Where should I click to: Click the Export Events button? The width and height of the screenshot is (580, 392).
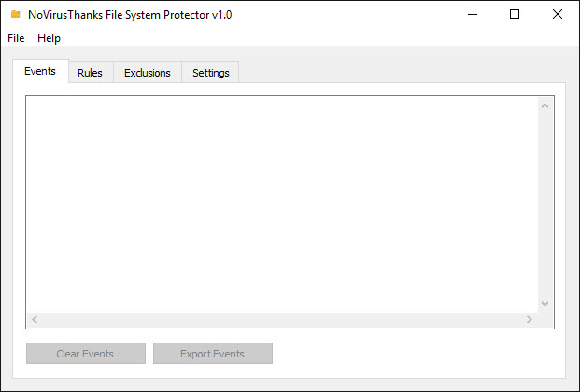coord(213,353)
